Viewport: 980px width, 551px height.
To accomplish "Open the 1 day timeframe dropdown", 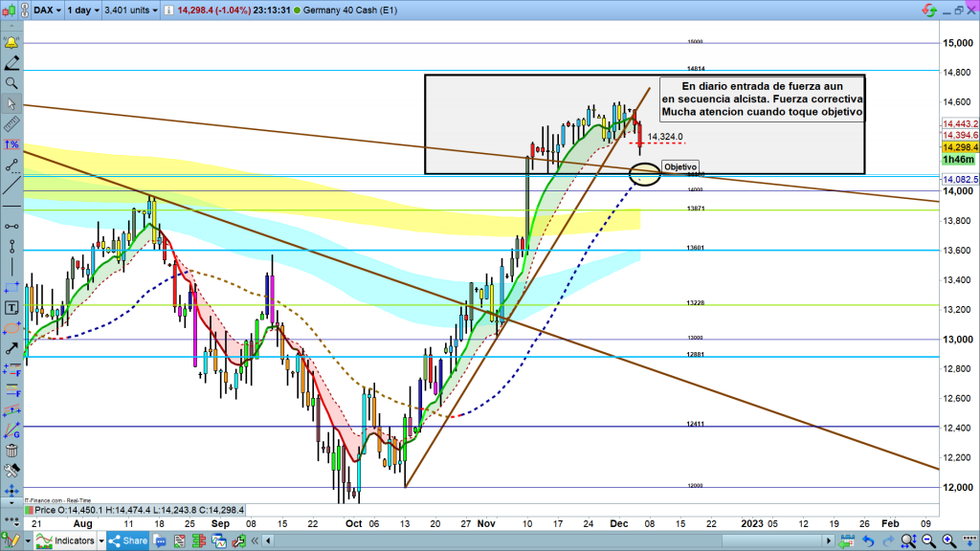I will (87, 11).
